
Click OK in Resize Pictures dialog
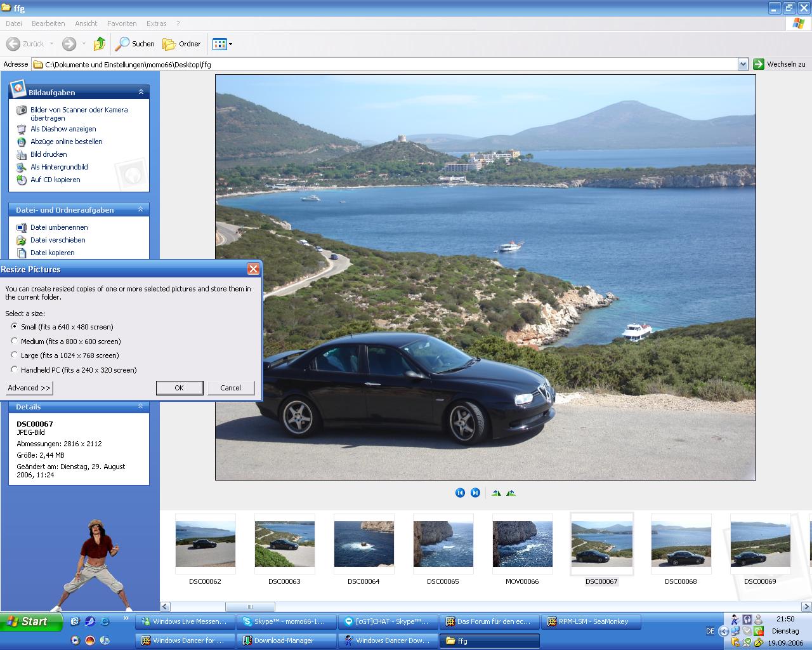[x=179, y=388]
